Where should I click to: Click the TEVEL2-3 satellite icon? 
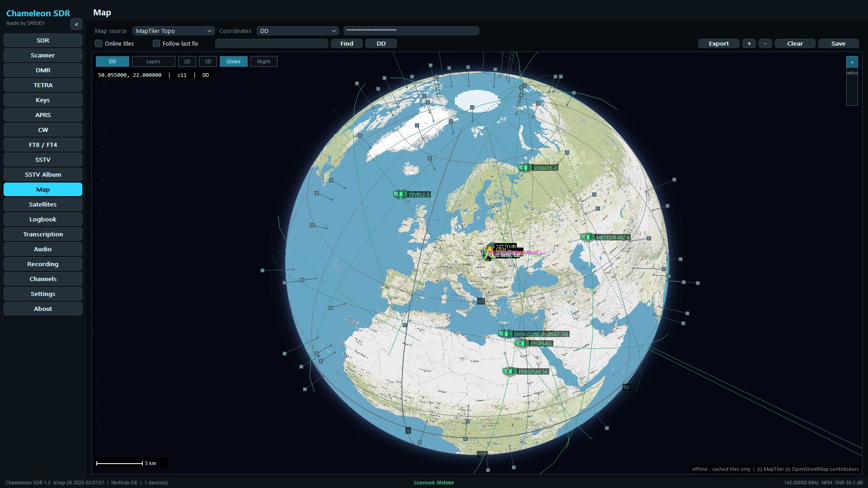(x=400, y=194)
